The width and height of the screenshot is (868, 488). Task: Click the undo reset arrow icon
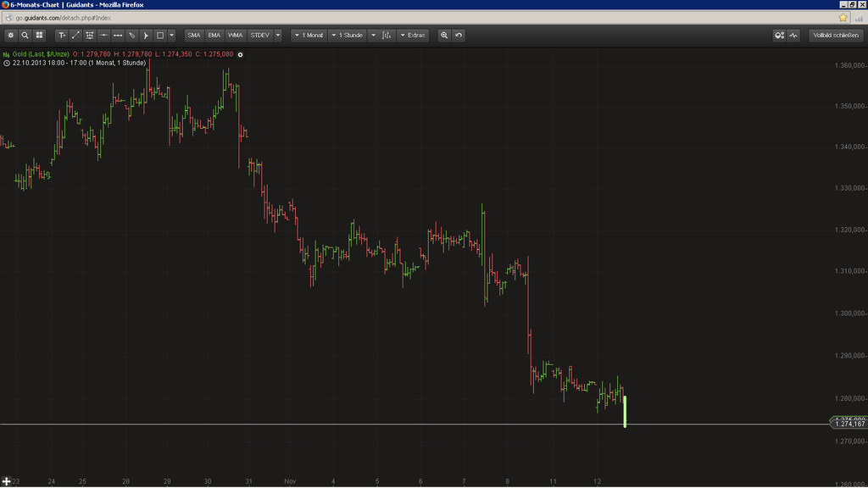(x=459, y=36)
